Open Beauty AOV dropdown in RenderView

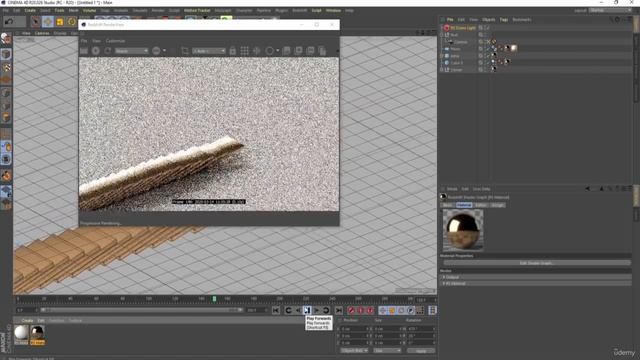tap(131, 51)
